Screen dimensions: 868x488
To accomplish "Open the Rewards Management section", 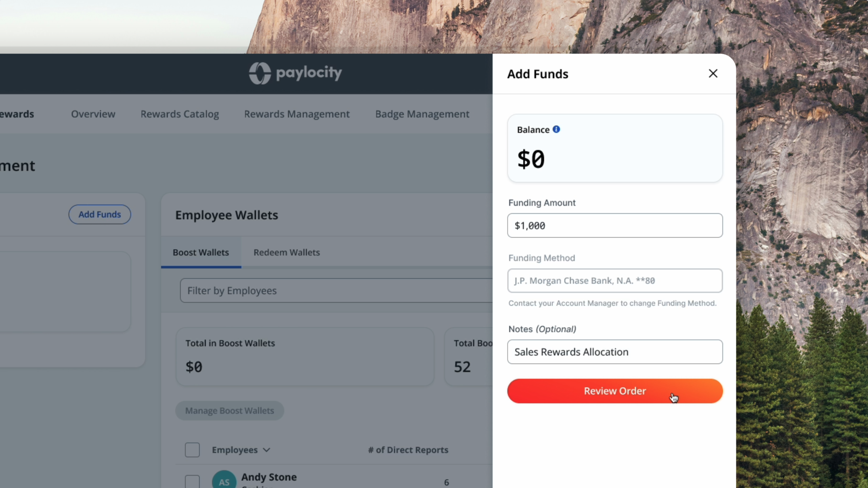I will [297, 114].
